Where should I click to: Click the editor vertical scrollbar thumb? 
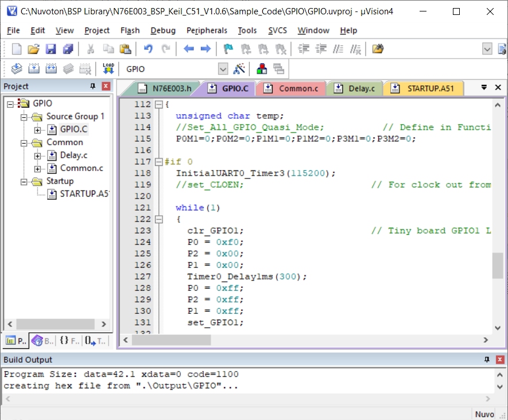[497, 266]
